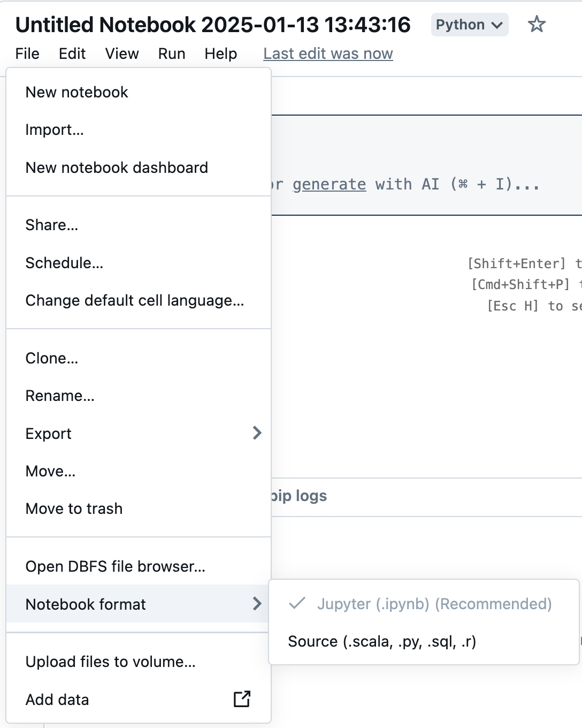This screenshot has height=728, width=582.
Task: Open the View menu
Action: (122, 54)
